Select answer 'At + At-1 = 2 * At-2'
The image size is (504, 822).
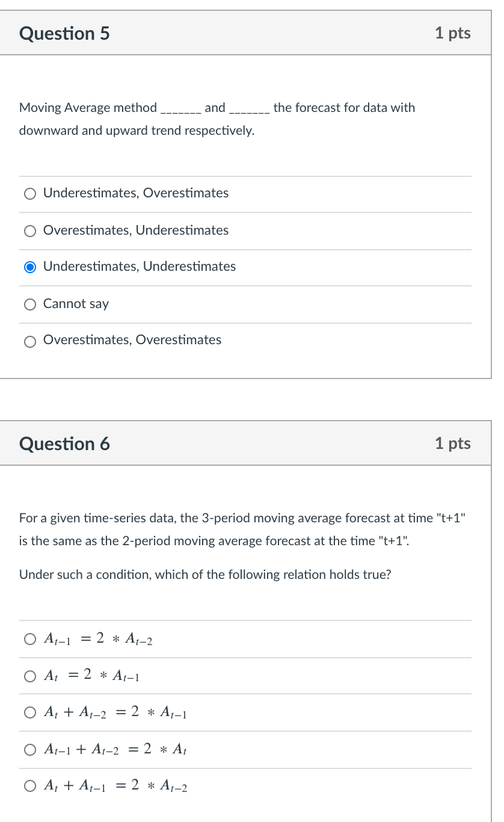[30, 786]
